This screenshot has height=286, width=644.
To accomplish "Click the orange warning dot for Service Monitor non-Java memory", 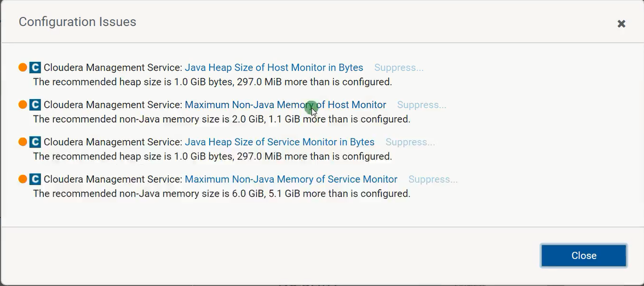I will 22,179.
